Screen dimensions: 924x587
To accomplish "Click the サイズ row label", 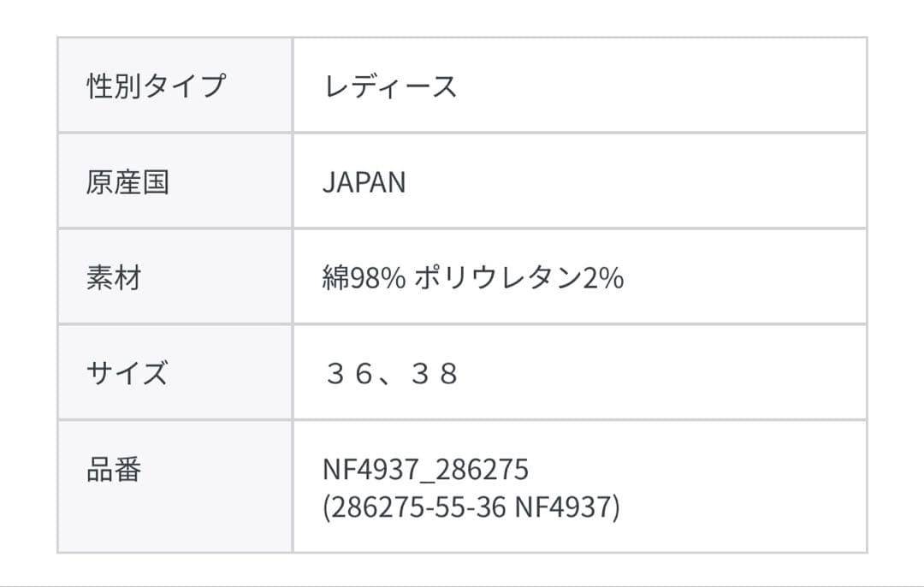I will coord(127,373).
